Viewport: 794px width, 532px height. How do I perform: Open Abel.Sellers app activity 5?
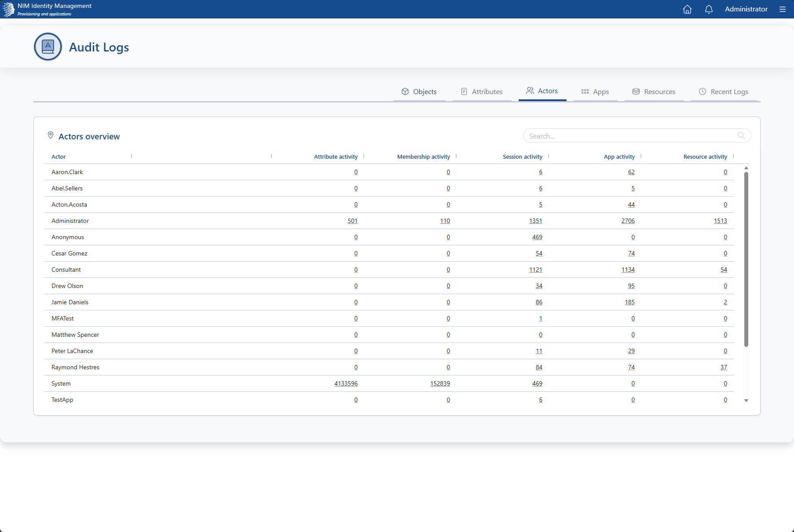[x=633, y=188]
